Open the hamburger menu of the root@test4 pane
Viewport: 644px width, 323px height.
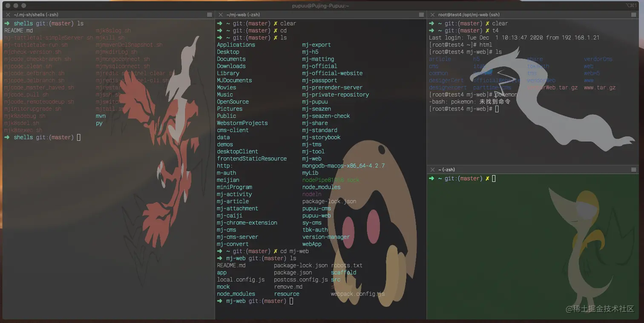(x=634, y=15)
